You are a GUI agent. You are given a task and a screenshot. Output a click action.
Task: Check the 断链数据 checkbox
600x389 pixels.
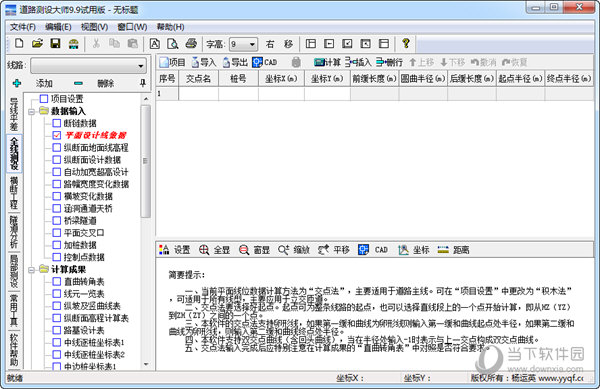57,123
